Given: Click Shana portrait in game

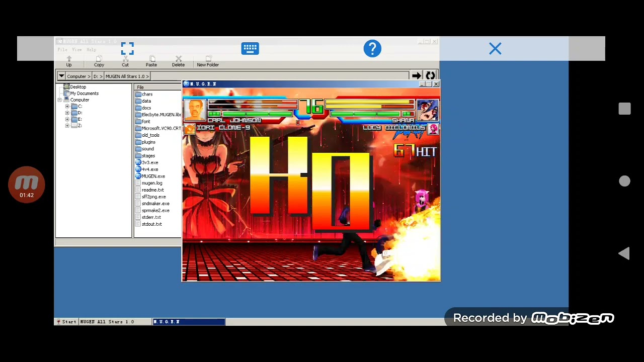Looking at the screenshot, I should (x=427, y=110).
